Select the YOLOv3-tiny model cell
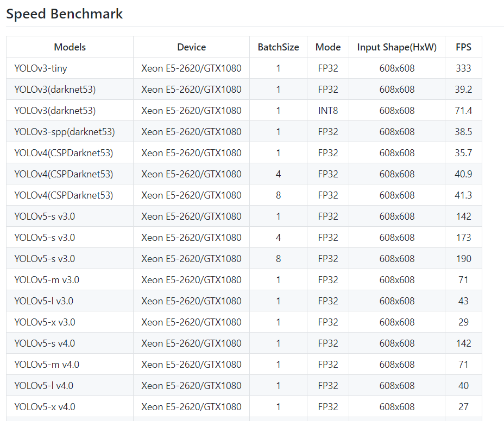Viewport: 504px width, 421px height. coord(41,68)
